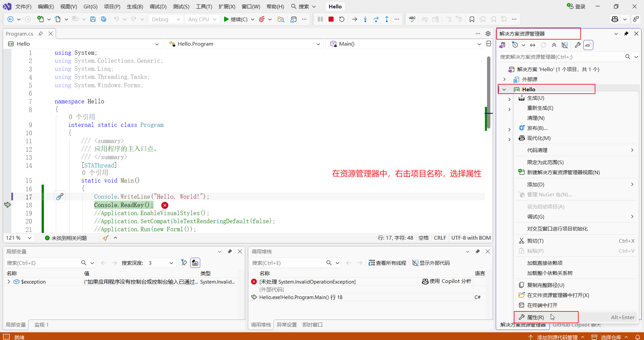644x340 pixels.
Task: Open the Hello.Program class dropdown
Action: [244, 44]
